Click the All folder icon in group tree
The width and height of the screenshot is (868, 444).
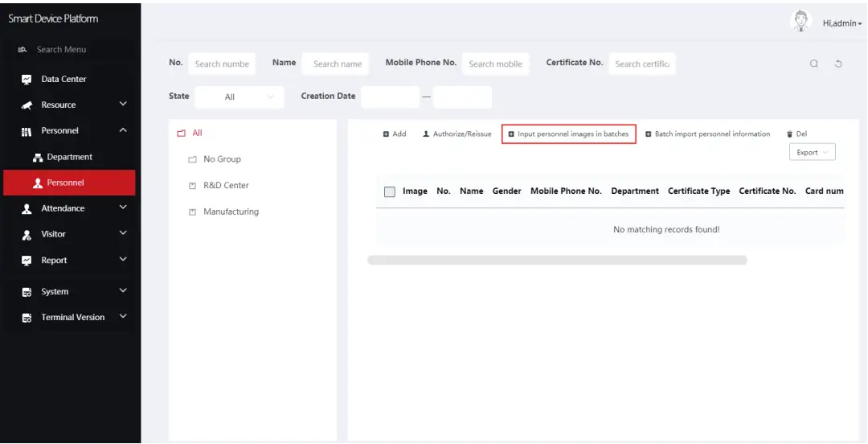point(181,134)
